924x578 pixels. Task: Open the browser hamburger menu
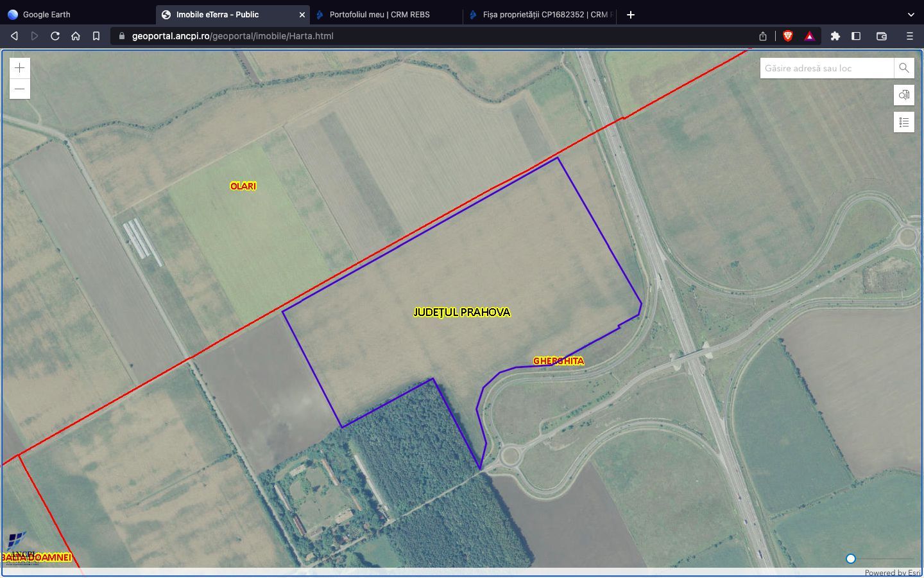910,36
